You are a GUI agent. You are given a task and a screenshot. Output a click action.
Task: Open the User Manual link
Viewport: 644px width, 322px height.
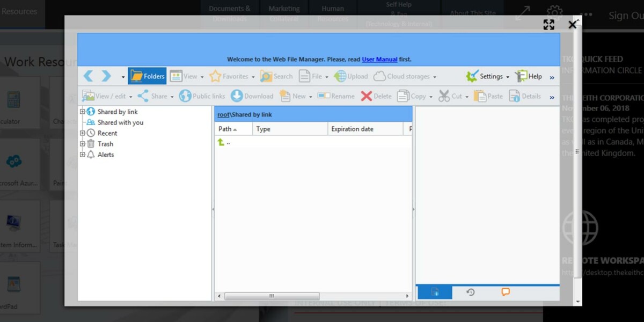(379, 59)
